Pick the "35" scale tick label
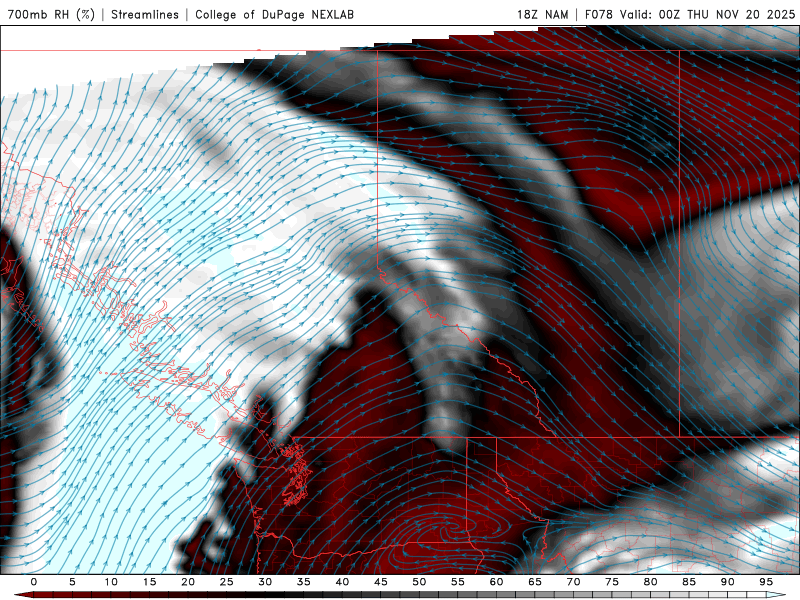The height and width of the screenshot is (600, 800). pos(303,582)
